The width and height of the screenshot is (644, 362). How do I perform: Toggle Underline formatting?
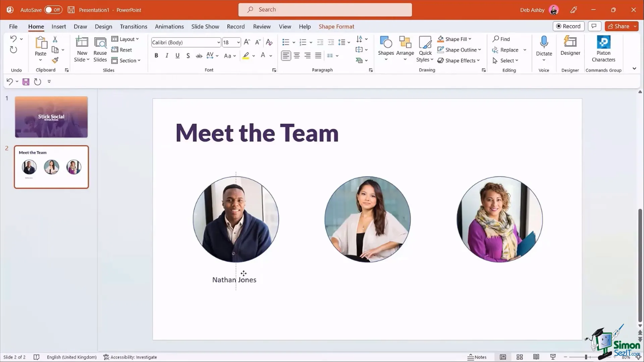click(177, 56)
